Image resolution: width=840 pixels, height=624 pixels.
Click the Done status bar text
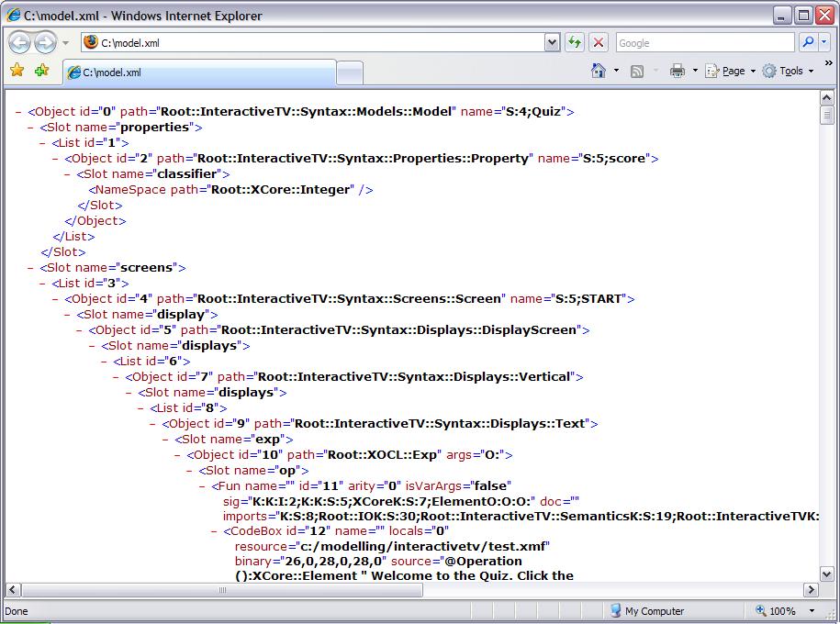[17, 611]
